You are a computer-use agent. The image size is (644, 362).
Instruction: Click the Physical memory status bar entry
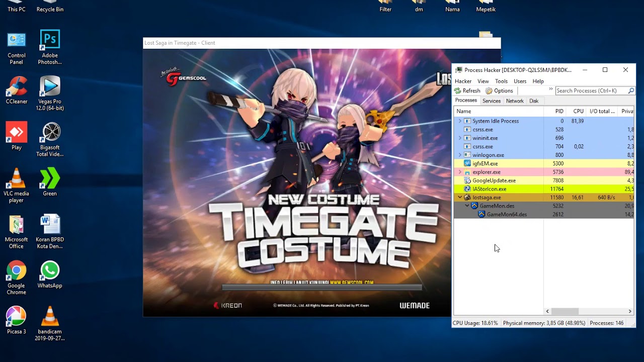coord(544,323)
